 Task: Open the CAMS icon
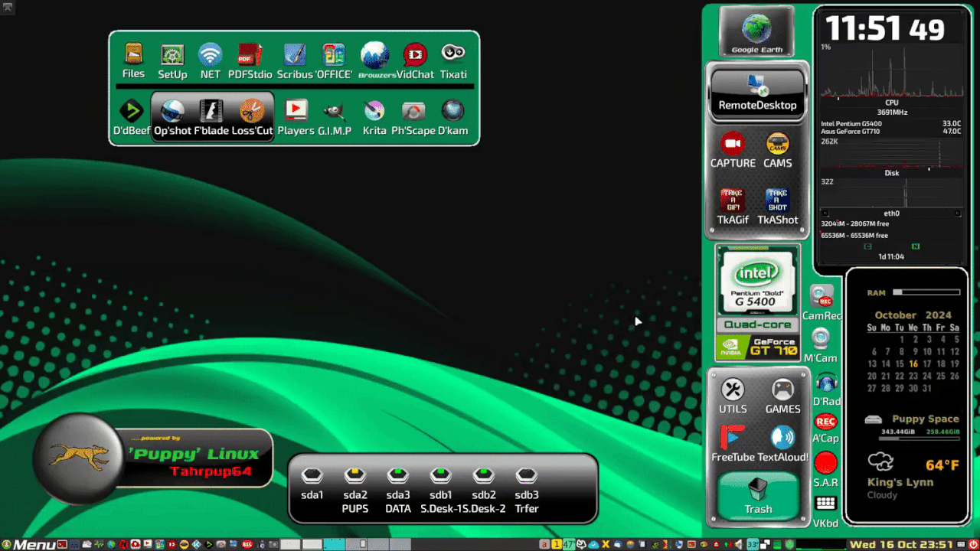[777, 144]
